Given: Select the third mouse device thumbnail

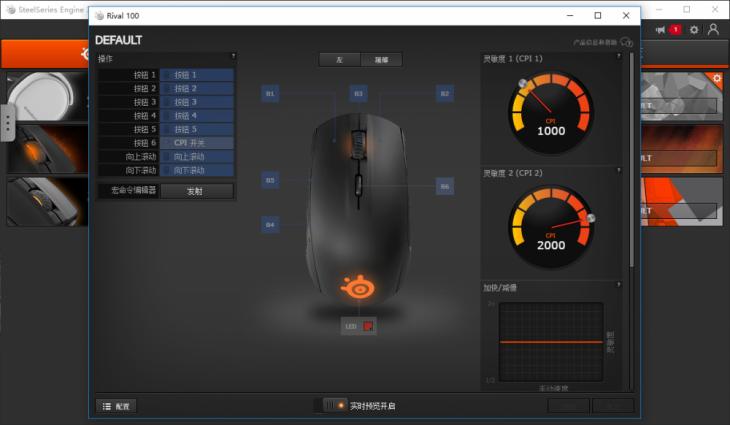Looking at the screenshot, I should [x=47, y=202].
